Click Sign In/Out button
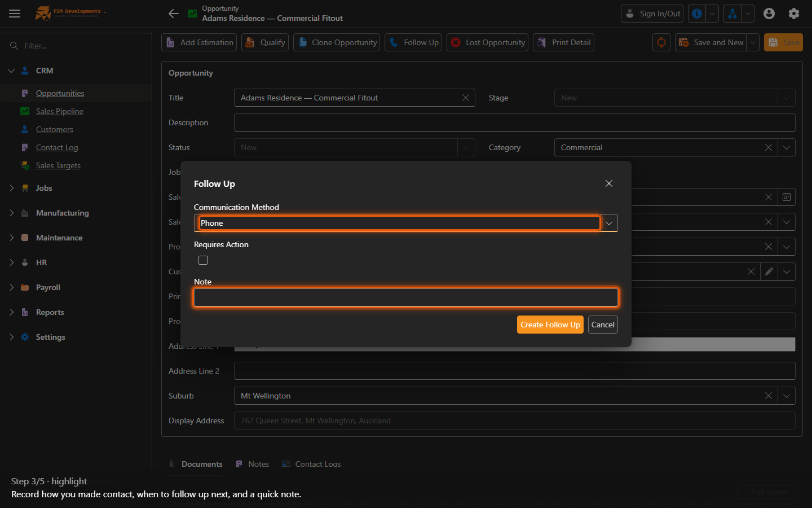The height and width of the screenshot is (508, 812). coord(652,14)
